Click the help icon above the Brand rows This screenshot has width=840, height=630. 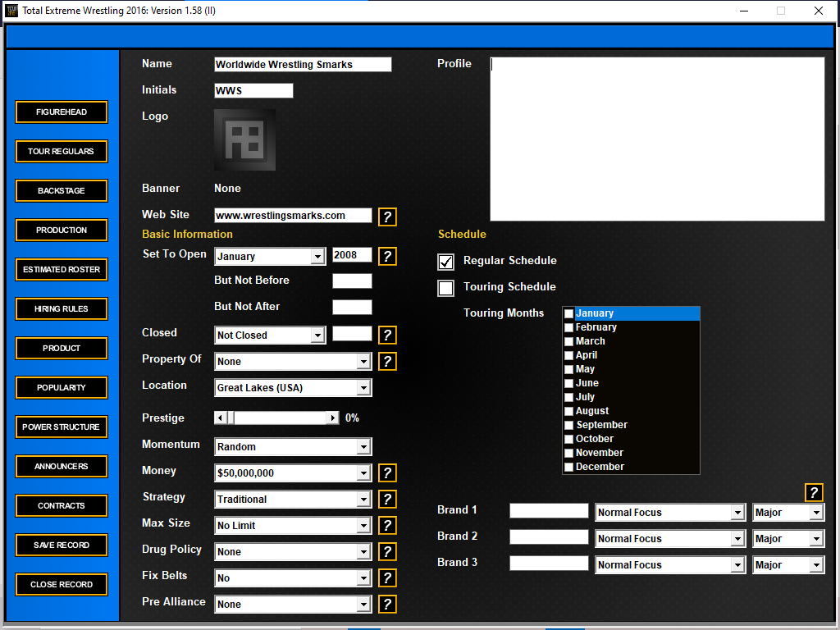pos(813,492)
